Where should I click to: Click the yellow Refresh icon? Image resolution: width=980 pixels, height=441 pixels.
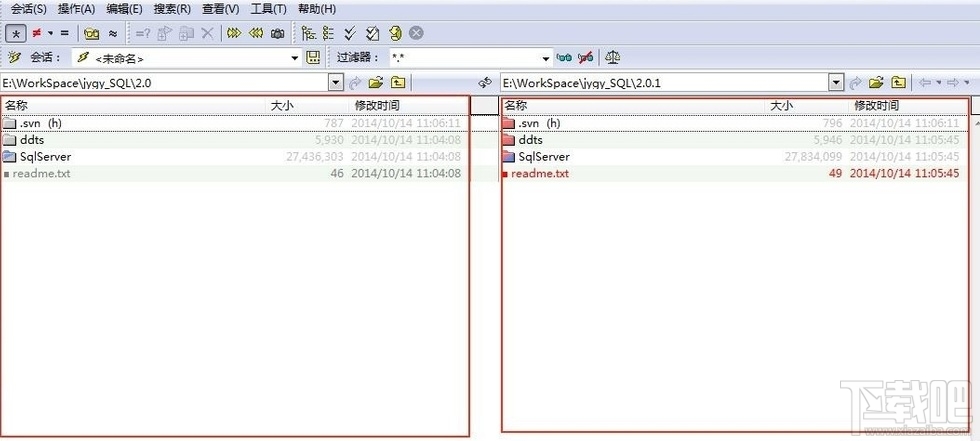click(x=395, y=33)
